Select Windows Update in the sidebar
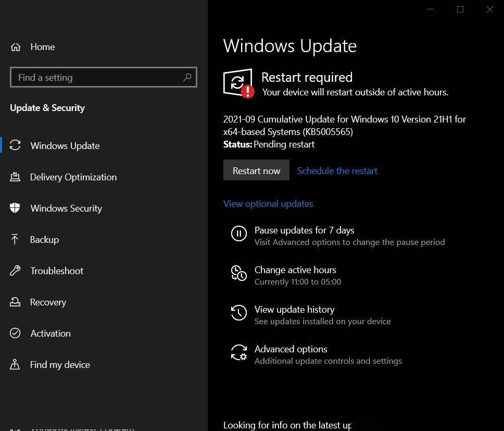Viewport: 504px width, 431px height. 65,146
